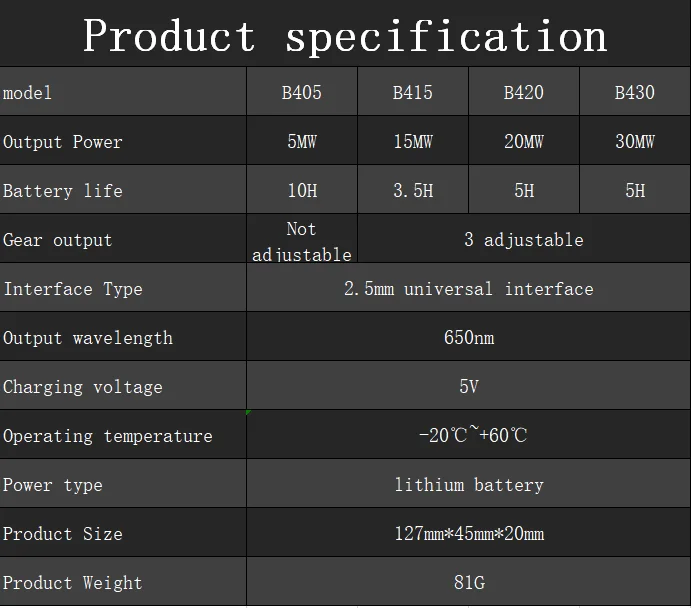Click the 81G product weight value
The height and width of the screenshot is (608, 691).
tap(468, 583)
